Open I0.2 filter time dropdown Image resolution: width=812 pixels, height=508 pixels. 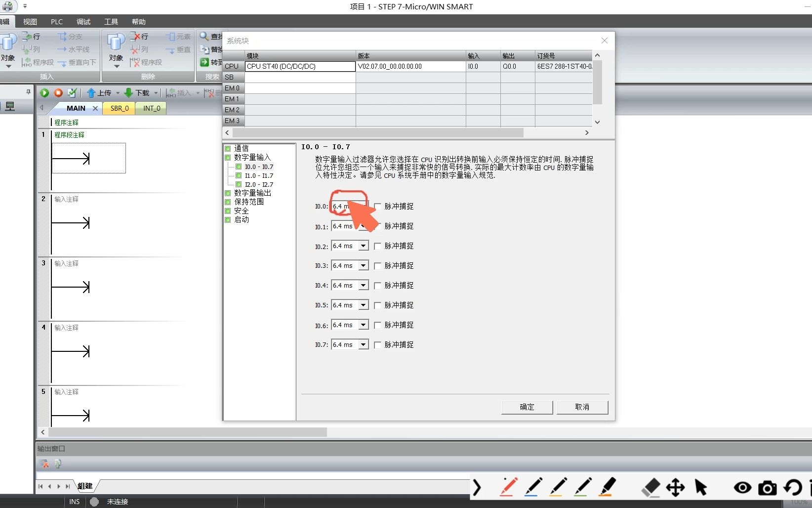pyautogui.click(x=364, y=246)
